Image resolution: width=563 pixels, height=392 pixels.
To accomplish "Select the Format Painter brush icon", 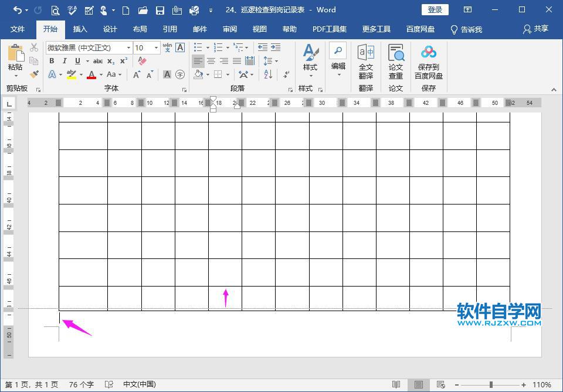I will click(x=33, y=74).
